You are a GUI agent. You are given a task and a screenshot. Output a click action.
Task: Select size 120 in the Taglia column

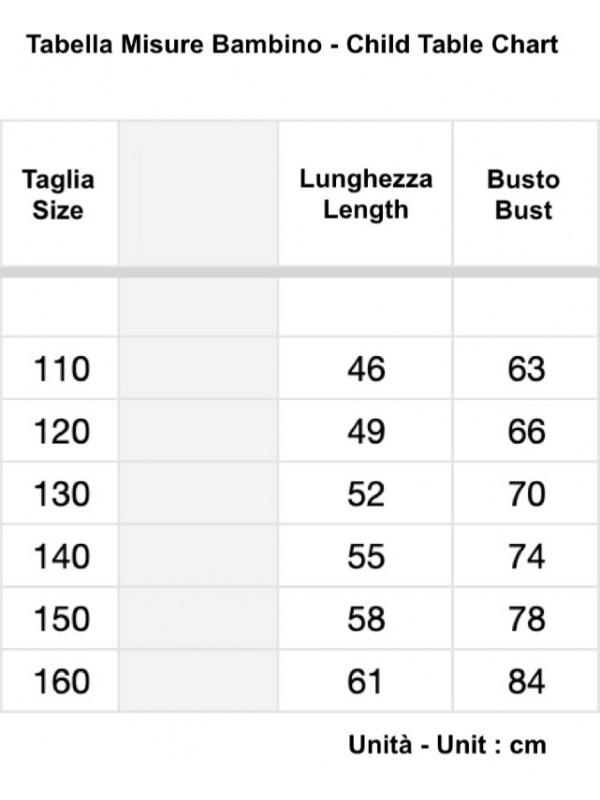[x=62, y=432]
